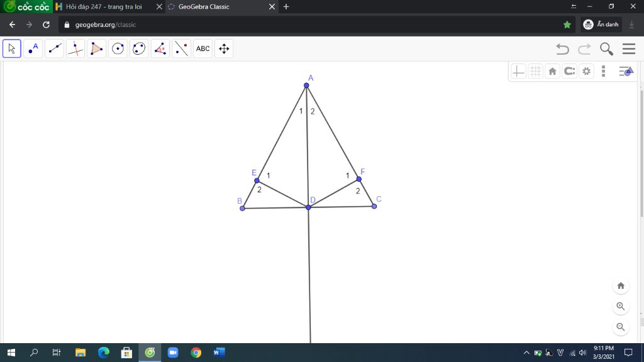
Task: Open Windows taskbar search
Action: pos(34,353)
